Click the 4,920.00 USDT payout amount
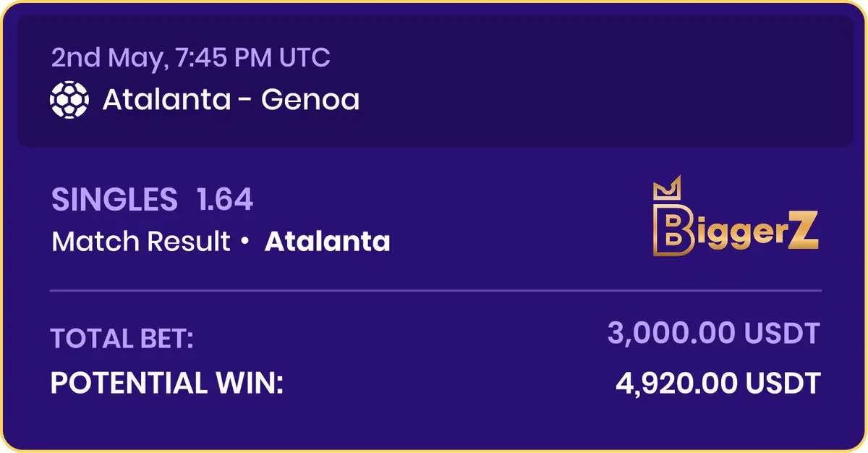Image resolution: width=868 pixels, height=453 pixels. [x=718, y=383]
